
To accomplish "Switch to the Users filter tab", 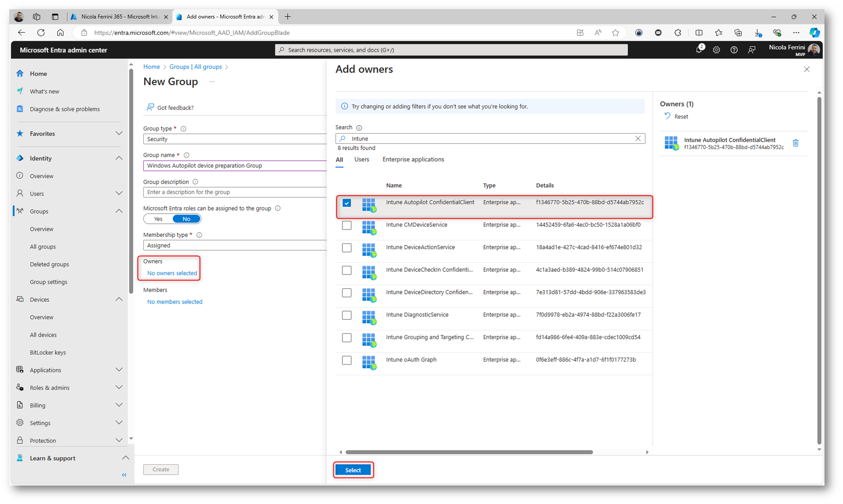I will tap(361, 159).
